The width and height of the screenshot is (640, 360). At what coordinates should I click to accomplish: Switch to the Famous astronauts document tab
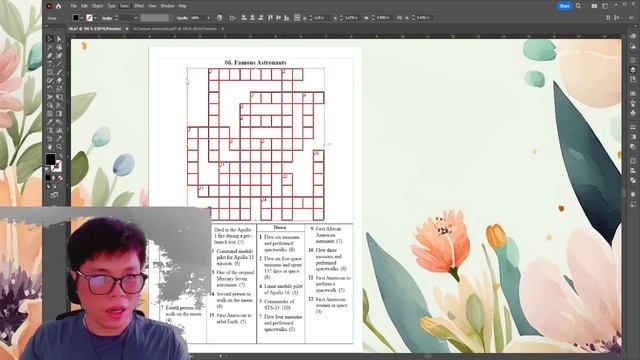point(175,29)
